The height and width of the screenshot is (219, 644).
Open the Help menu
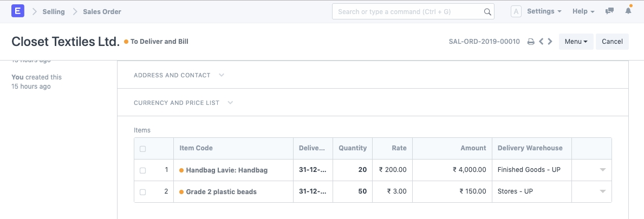pos(583,11)
